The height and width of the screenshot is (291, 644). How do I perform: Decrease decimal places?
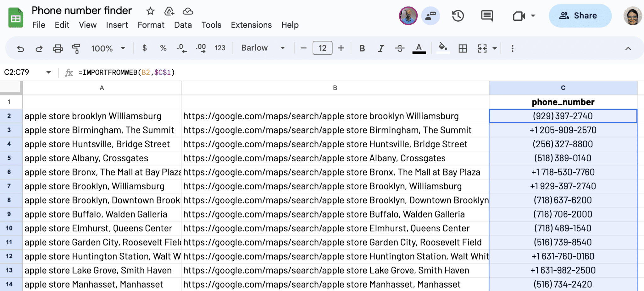click(181, 48)
